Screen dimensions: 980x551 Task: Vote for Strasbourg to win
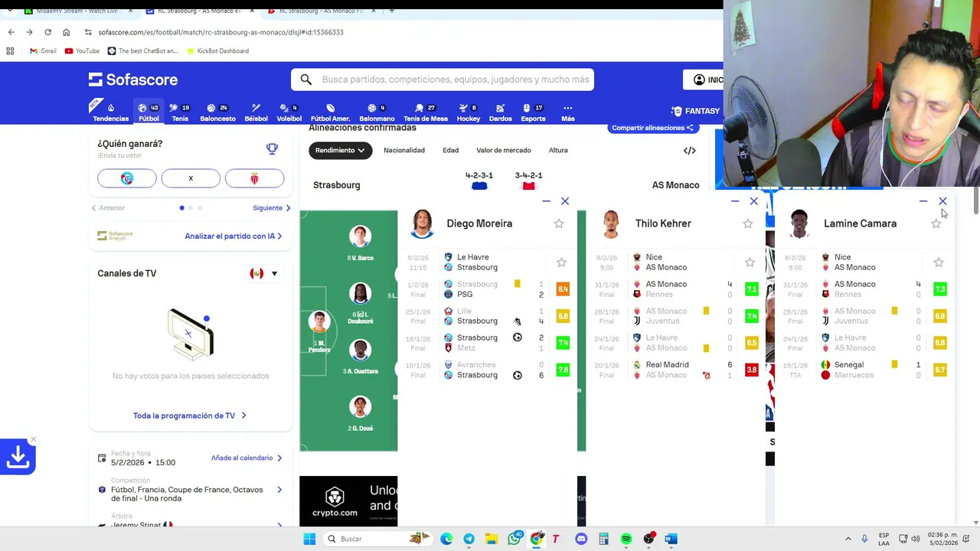tap(127, 178)
